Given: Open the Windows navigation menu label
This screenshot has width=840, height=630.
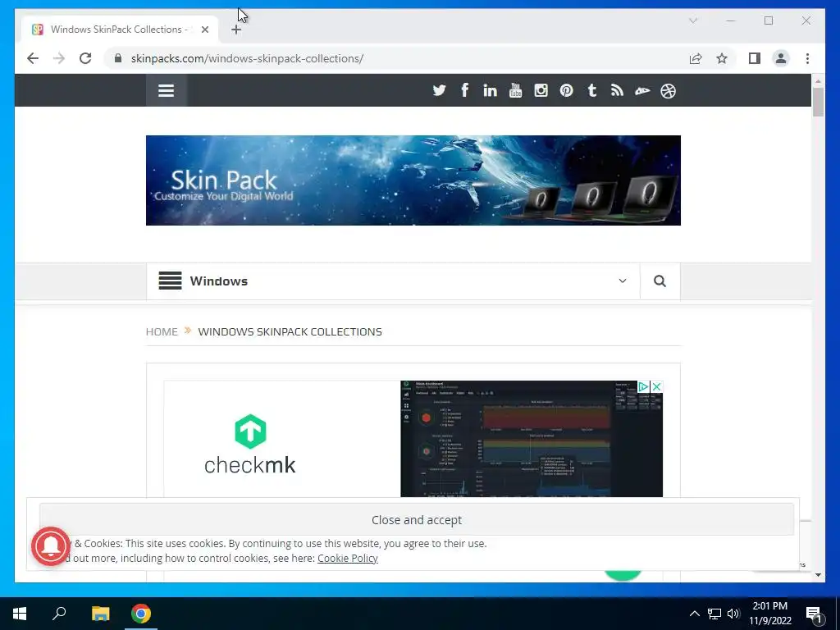Looking at the screenshot, I should [218, 281].
